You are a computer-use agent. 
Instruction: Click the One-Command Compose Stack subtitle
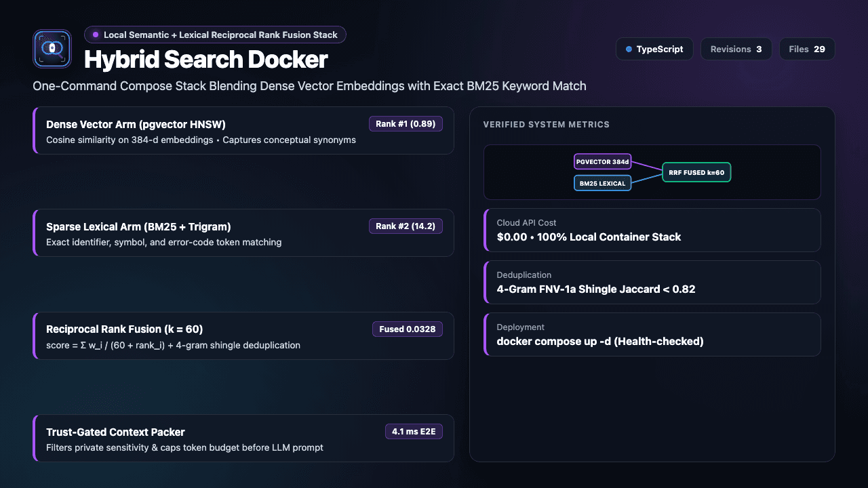(x=309, y=86)
